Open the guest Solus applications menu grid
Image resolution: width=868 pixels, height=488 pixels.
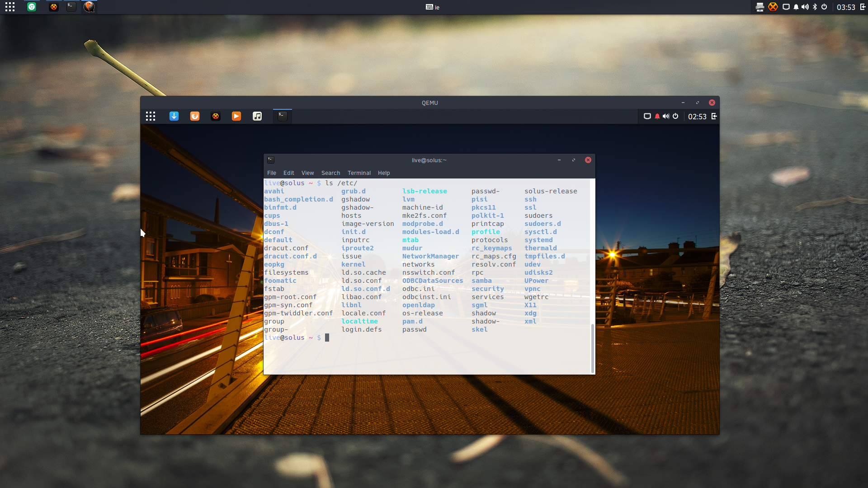[x=151, y=116]
